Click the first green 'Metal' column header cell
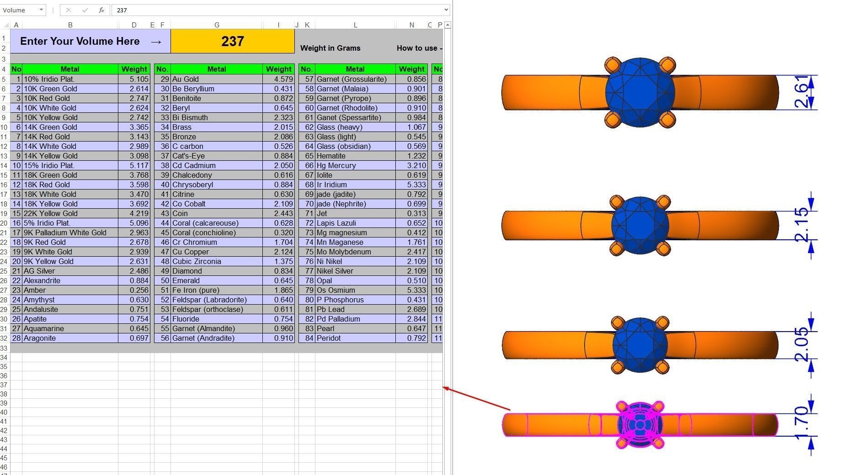868x475 pixels. [x=70, y=69]
